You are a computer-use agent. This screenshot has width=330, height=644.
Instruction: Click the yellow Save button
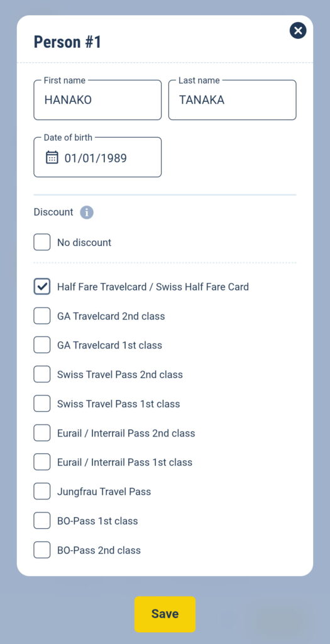[x=165, y=614]
